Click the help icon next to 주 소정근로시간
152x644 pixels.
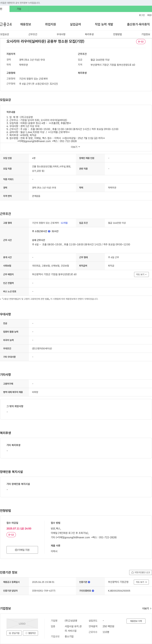tap(49, 231)
